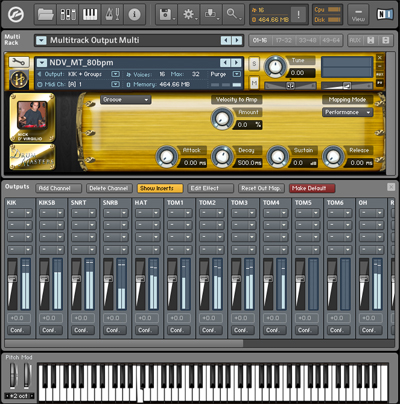Open the Purge dropdown
Viewport: 400px width, 404px height.
[237, 74]
